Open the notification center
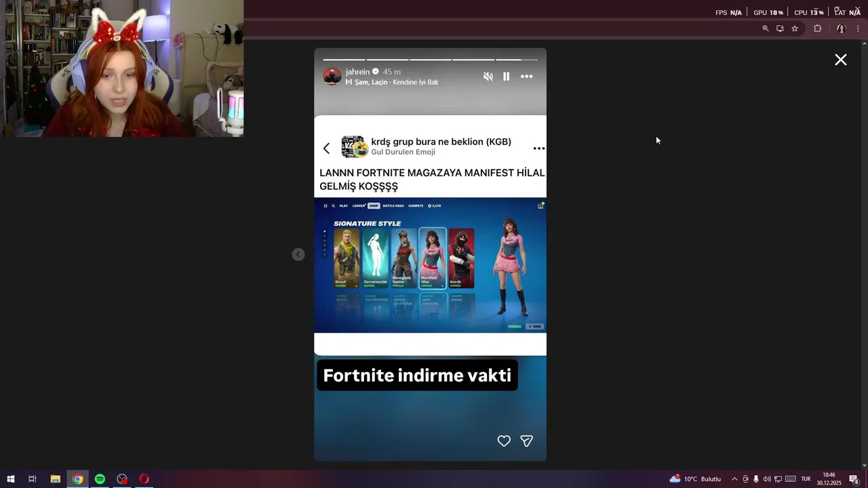The image size is (868, 488). 854,479
